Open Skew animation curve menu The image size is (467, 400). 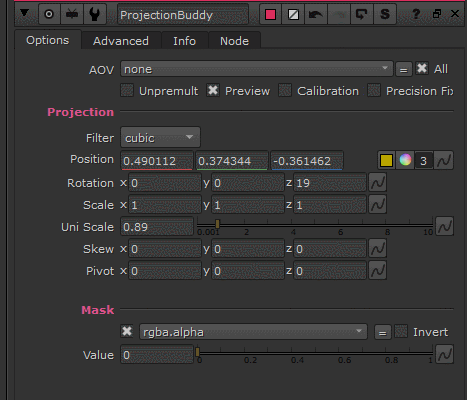click(377, 248)
